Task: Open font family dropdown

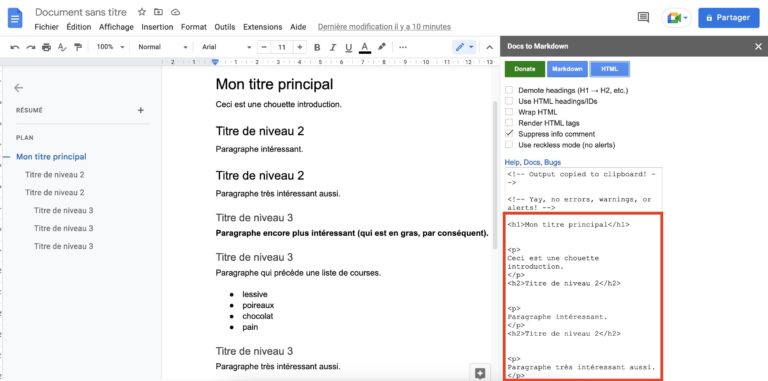Action: (x=226, y=47)
